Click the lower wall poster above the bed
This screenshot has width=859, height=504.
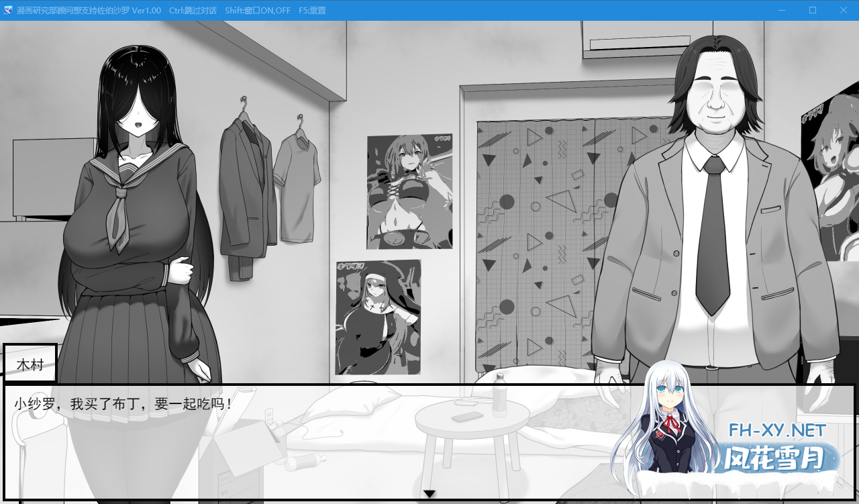[x=378, y=317]
